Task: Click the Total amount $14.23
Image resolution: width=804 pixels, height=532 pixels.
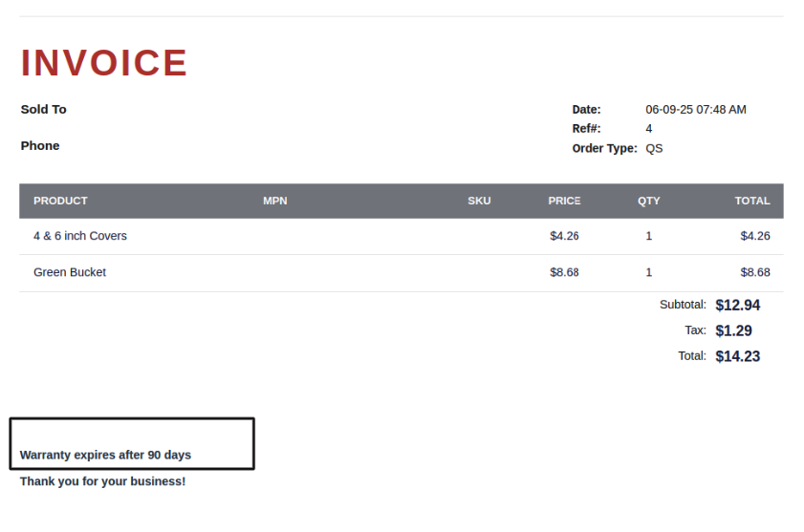Action: coord(737,356)
